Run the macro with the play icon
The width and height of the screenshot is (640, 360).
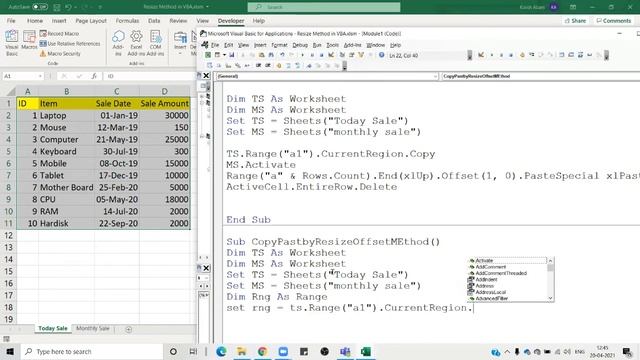click(302, 55)
